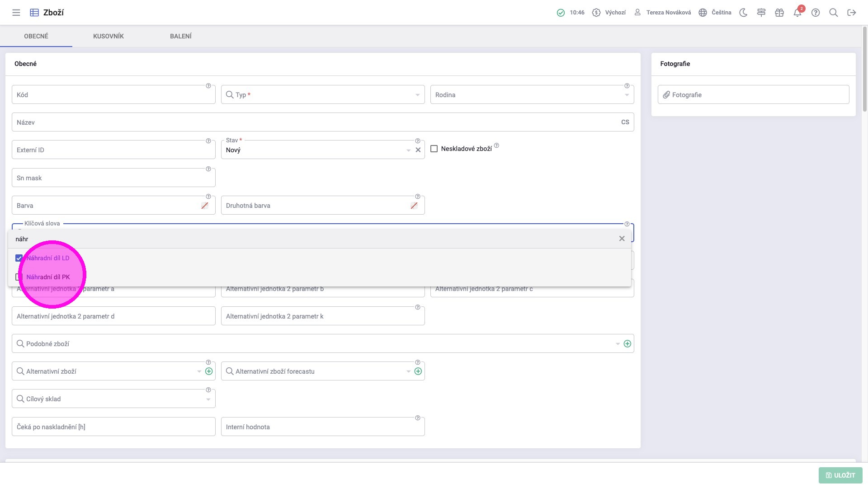Click plus icon next to Alternativní zboží

coord(209,371)
